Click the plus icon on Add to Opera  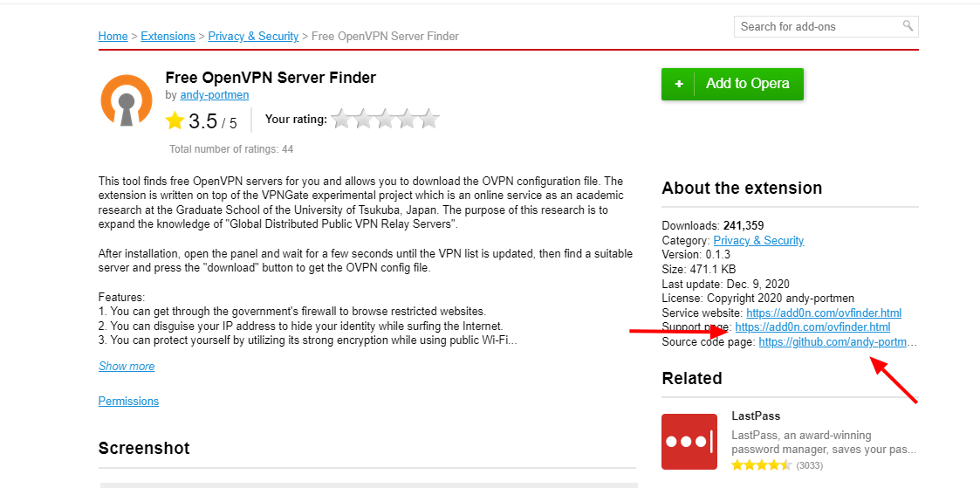point(679,84)
